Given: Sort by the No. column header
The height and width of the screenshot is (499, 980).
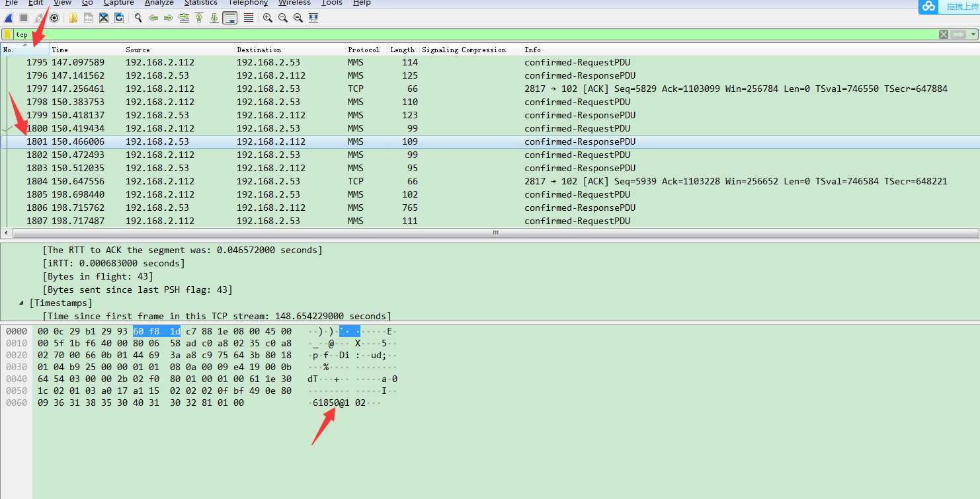Looking at the screenshot, I should click(x=25, y=50).
